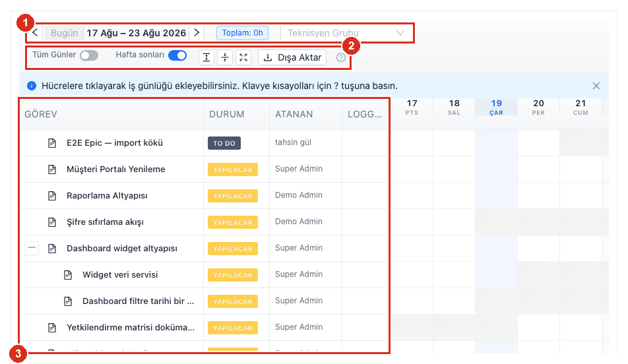Open task Raporlama Altyapısı
This screenshot has height=364, width=628.
coord(107,196)
